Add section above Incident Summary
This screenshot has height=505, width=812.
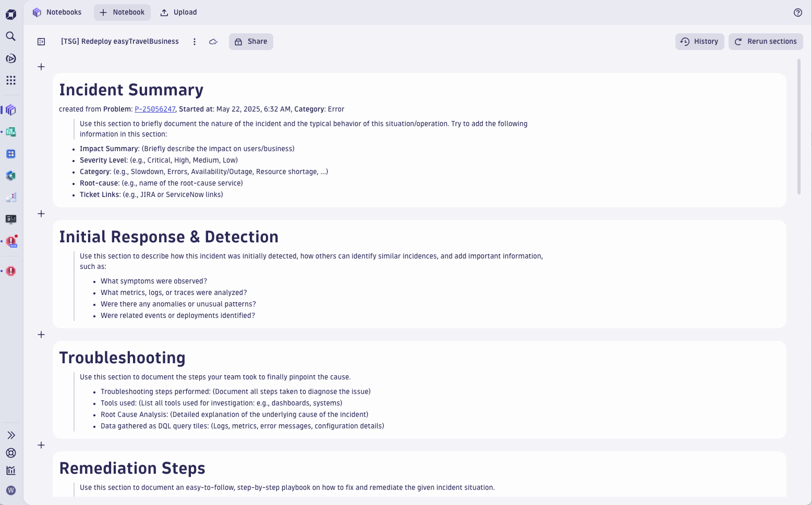[41, 67]
